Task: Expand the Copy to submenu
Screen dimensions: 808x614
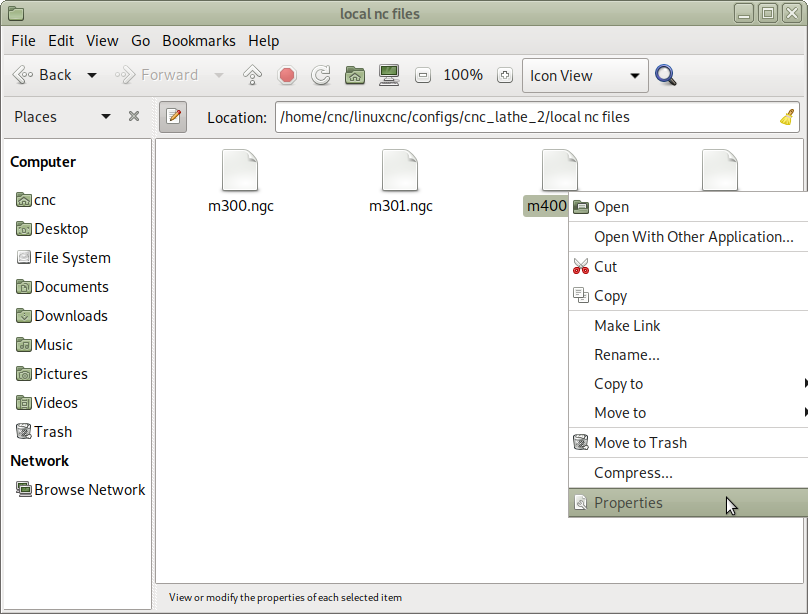Action: [688, 384]
